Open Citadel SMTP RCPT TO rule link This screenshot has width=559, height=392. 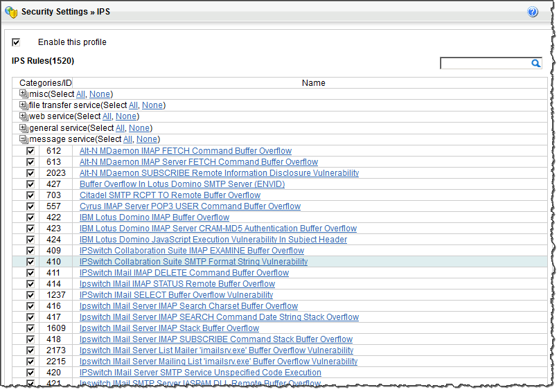170,195
